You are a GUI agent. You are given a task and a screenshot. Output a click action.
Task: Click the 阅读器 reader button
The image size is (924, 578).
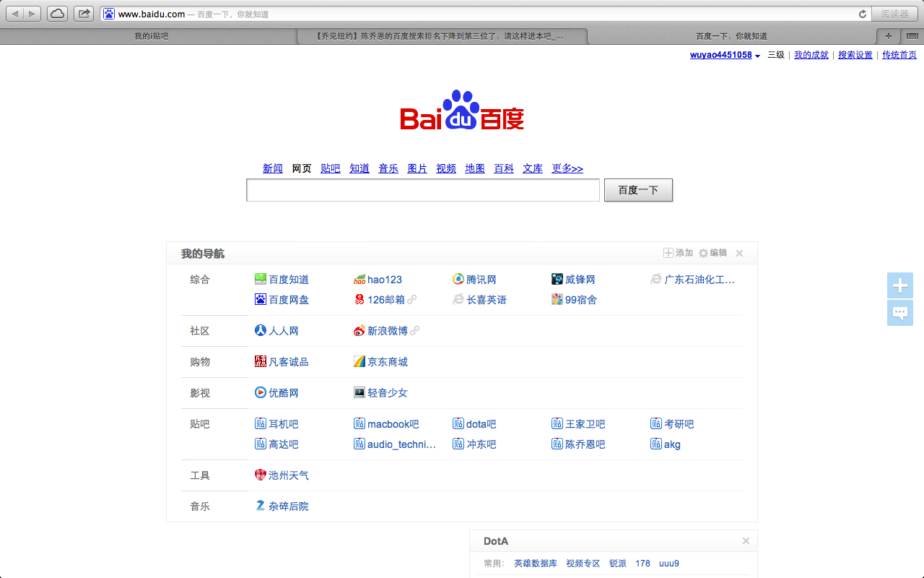[x=894, y=14]
